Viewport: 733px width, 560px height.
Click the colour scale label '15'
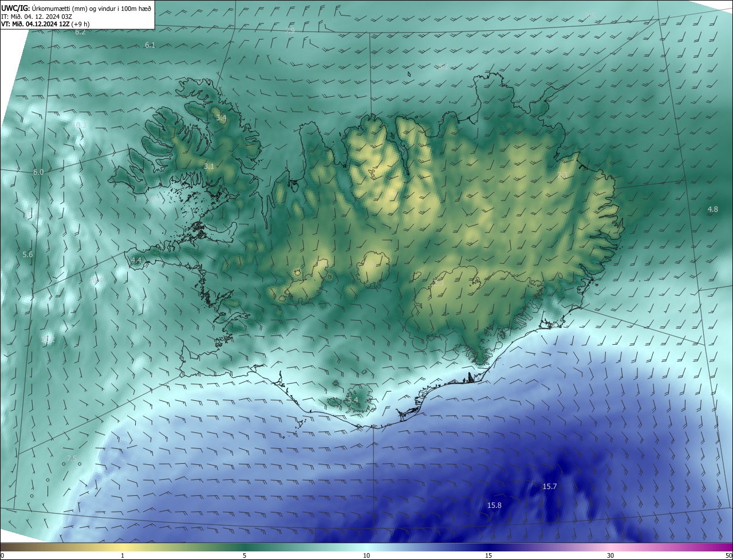point(488,555)
